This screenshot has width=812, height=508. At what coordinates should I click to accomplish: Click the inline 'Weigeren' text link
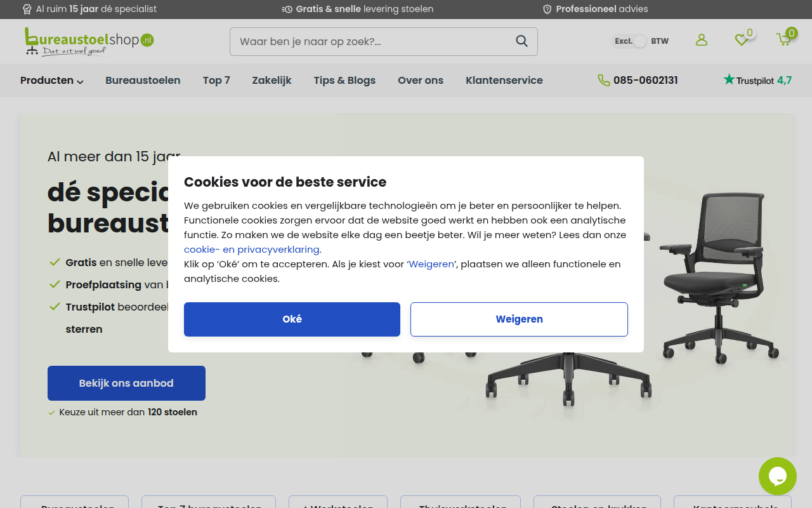(431, 264)
